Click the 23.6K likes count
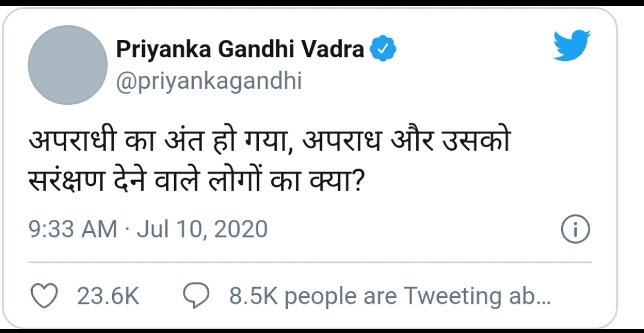 tap(107, 296)
